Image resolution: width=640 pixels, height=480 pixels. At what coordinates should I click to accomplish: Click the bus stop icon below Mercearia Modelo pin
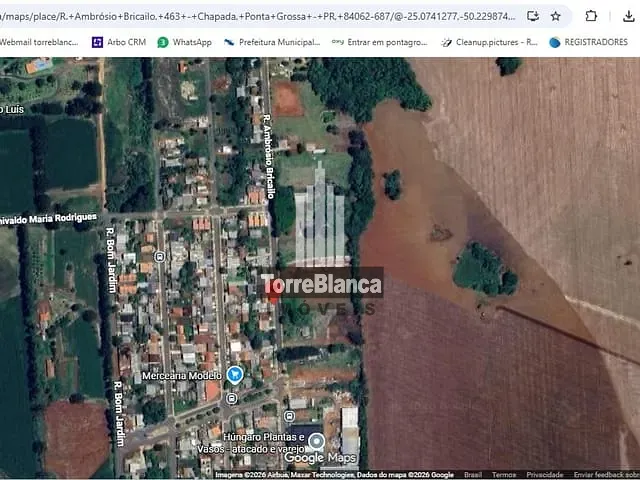click(232, 398)
